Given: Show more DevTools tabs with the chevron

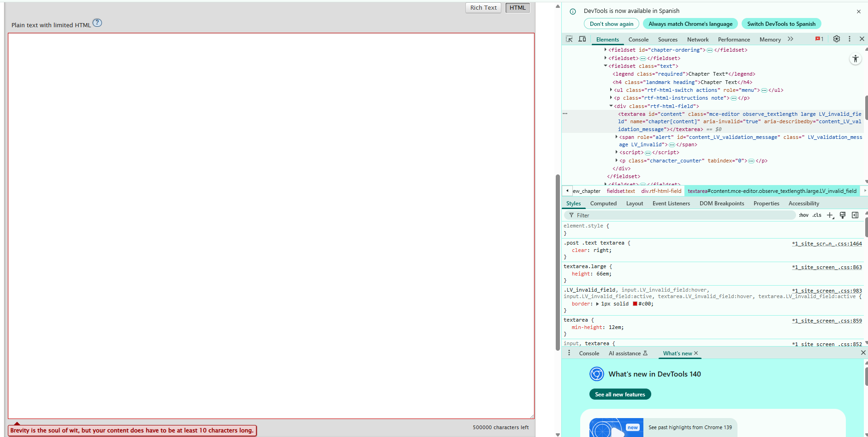Looking at the screenshot, I should point(791,39).
